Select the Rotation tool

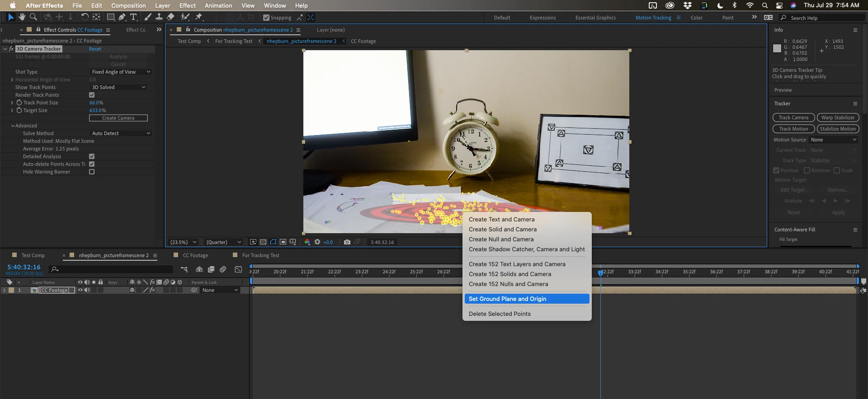[x=85, y=17]
